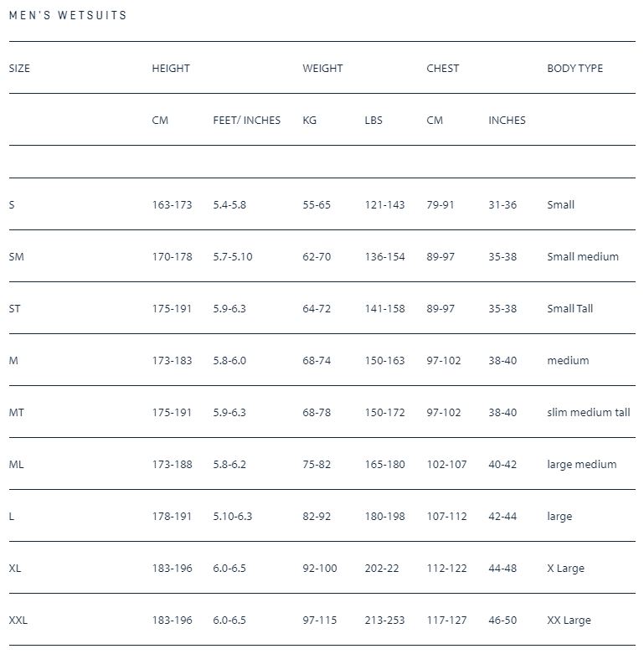This screenshot has width=644, height=654.
Task: Select the SM size row label
Action: (16, 256)
